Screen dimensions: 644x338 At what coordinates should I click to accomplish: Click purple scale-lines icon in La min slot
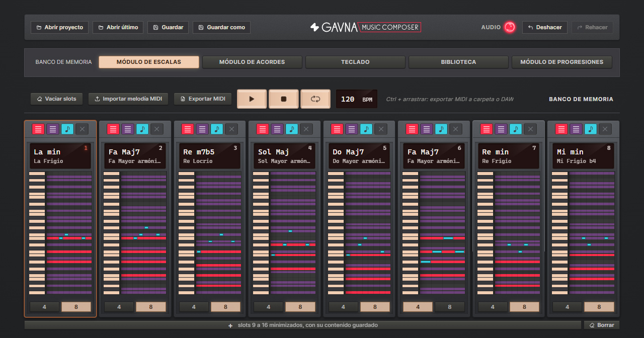(x=53, y=129)
